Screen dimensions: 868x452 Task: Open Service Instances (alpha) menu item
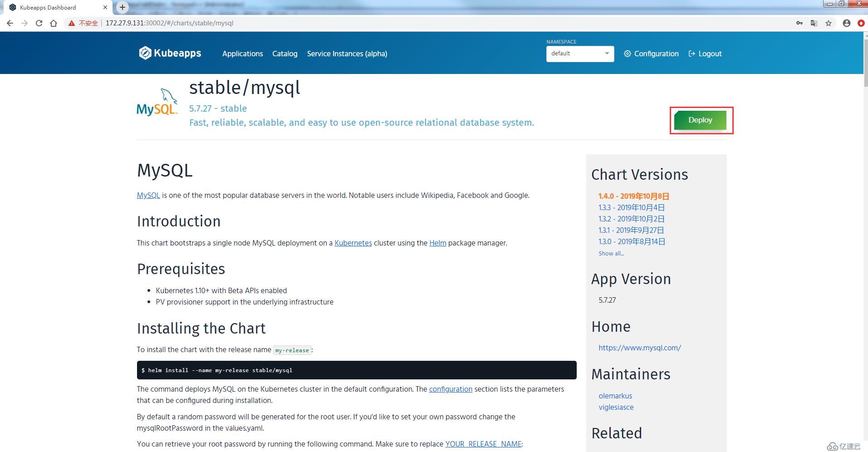pos(347,54)
